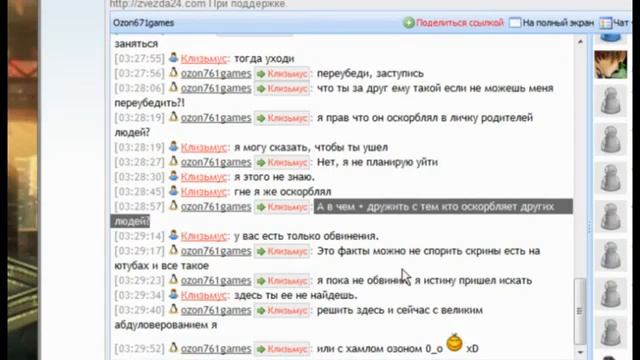This screenshot has width=640, height=360.
Task: Toggle the На полный экран checkbox
Action: 515,23
